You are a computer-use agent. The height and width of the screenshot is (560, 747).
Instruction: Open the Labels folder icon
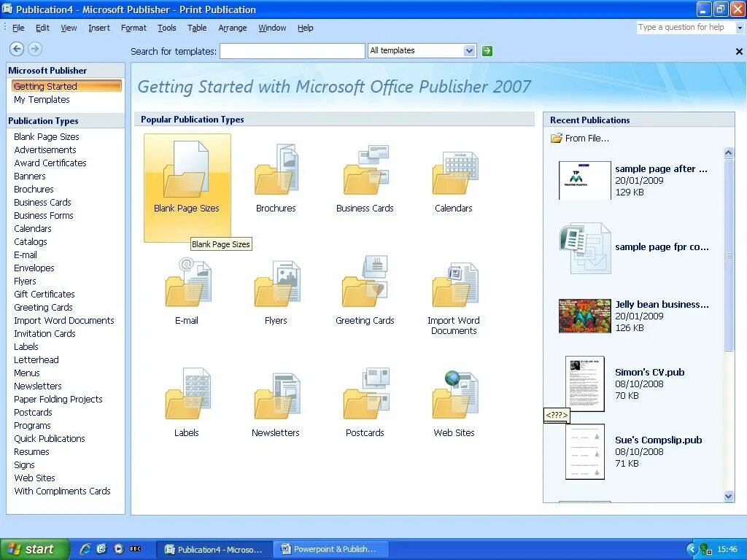coord(187,394)
